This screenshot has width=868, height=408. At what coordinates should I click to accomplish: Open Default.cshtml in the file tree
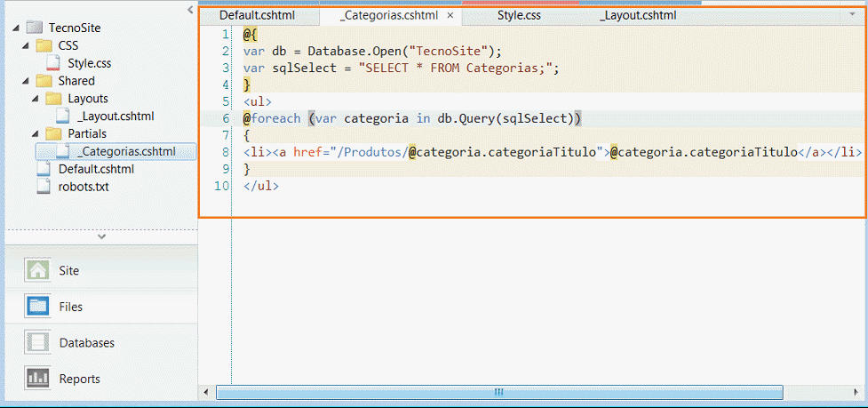pyautogui.click(x=96, y=169)
